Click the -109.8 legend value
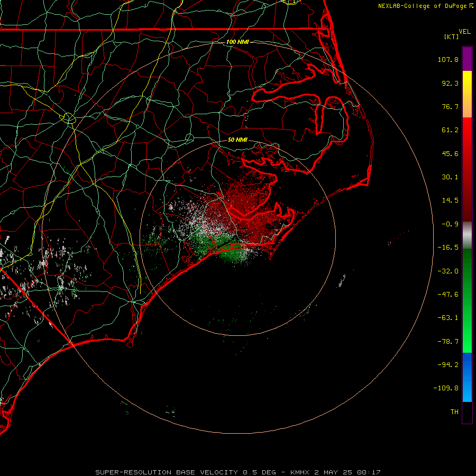 446,388
